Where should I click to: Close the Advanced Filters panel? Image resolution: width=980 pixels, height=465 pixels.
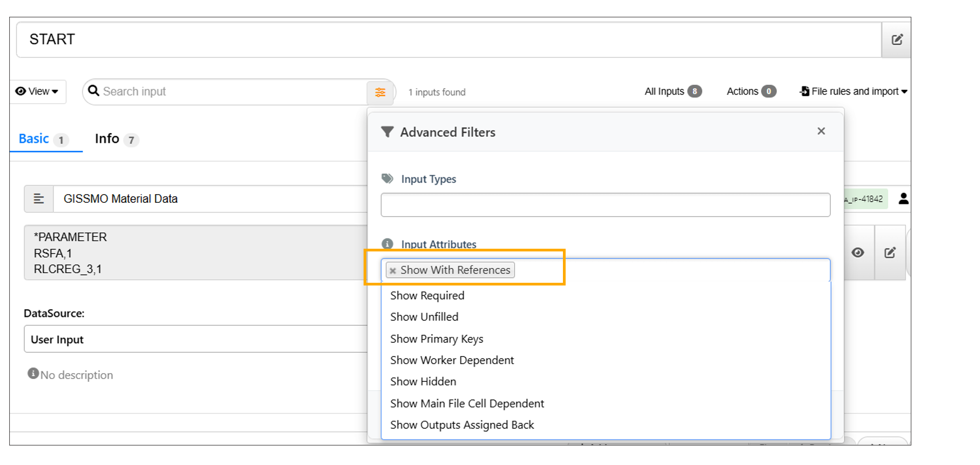coord(821,131)
